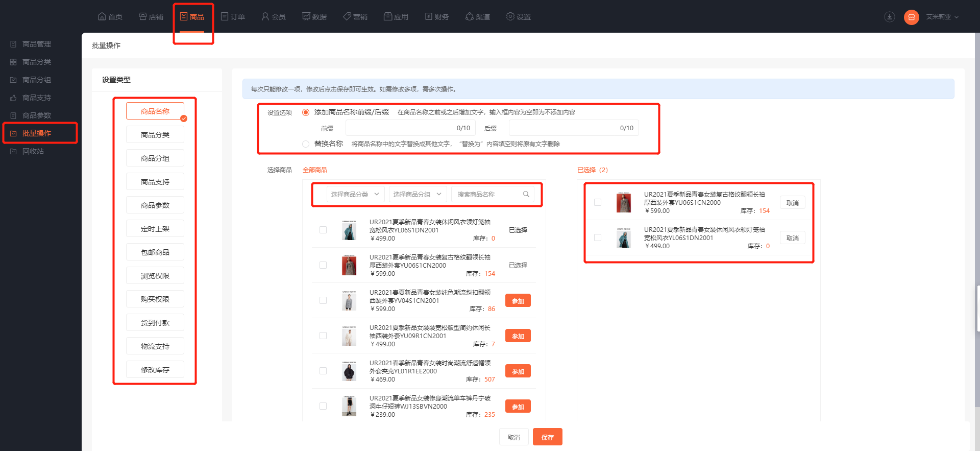Click the 商品 nav icon
This screenshot has height=451, width=980.
click(x=184, y=17)
